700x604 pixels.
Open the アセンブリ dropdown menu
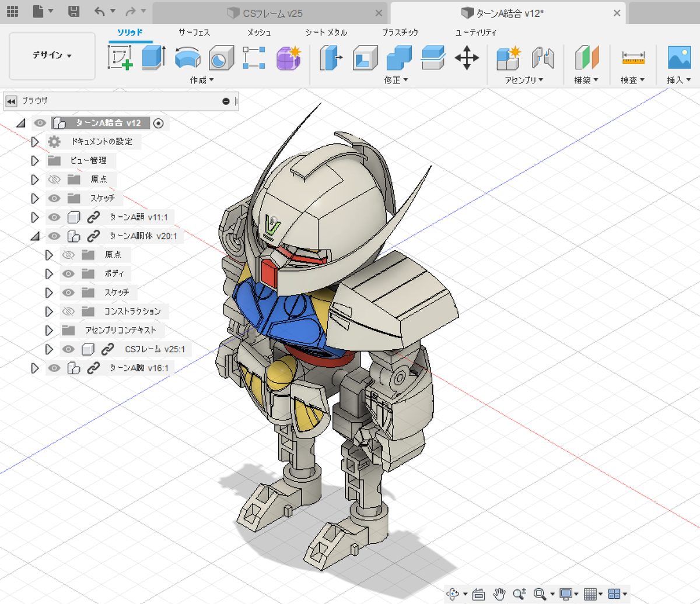coord(524,80)
